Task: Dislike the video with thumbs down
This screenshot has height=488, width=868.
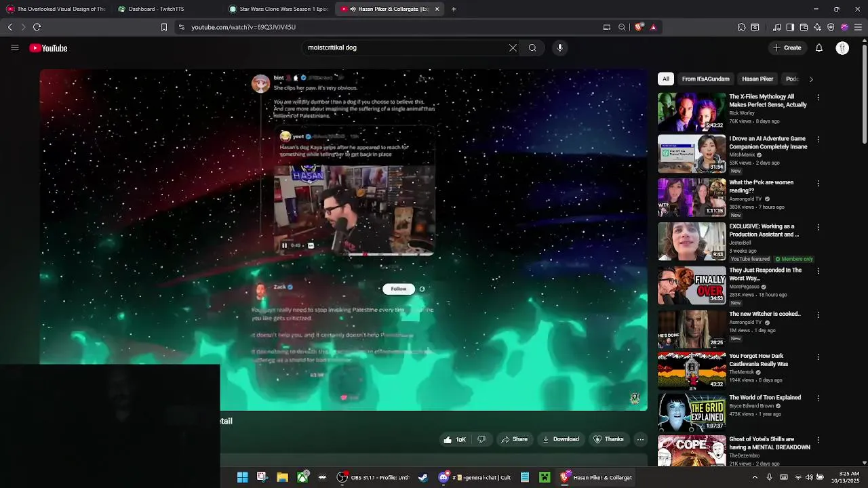Action: (481, 439)
